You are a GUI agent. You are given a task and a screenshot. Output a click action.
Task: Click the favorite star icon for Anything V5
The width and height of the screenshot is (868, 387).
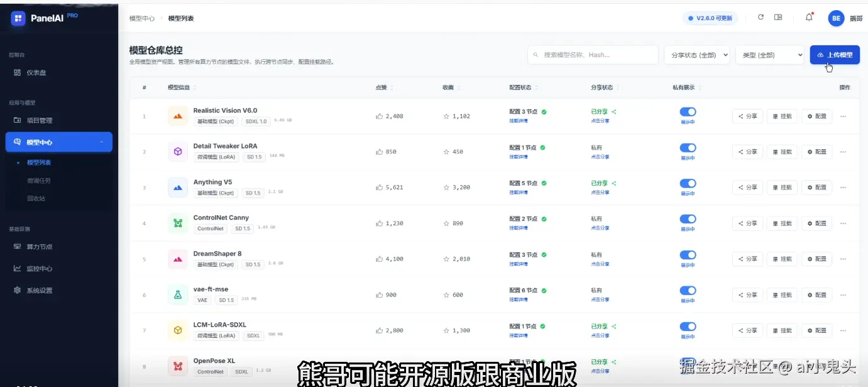coord(446,188)
